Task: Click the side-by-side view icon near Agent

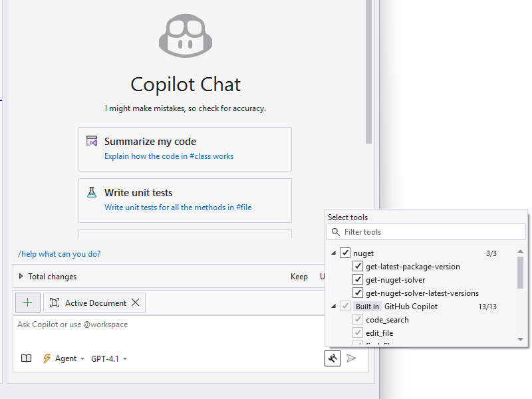Action: [25, 358]
